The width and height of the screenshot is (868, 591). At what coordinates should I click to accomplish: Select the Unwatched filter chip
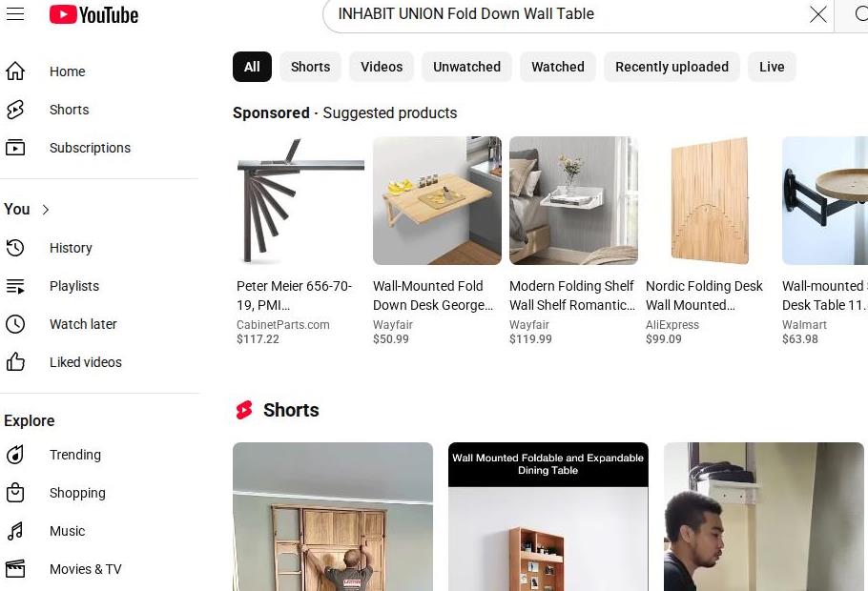click(x=466, y=67)
